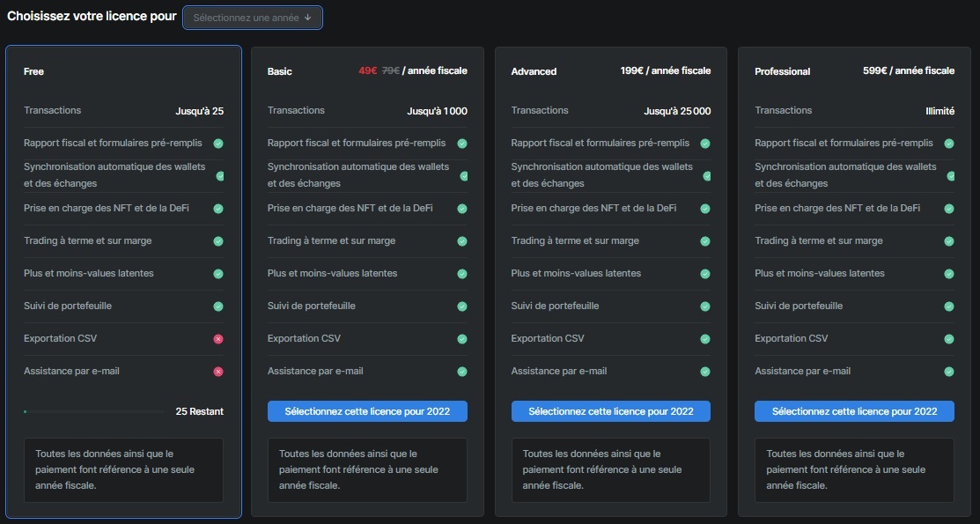Click the green check for Suivi de portefeuille in Advanced

(x=705, y=306)
